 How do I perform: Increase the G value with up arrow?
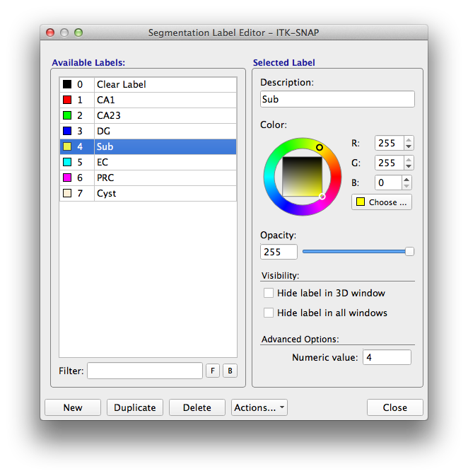(x=409, y=160)
